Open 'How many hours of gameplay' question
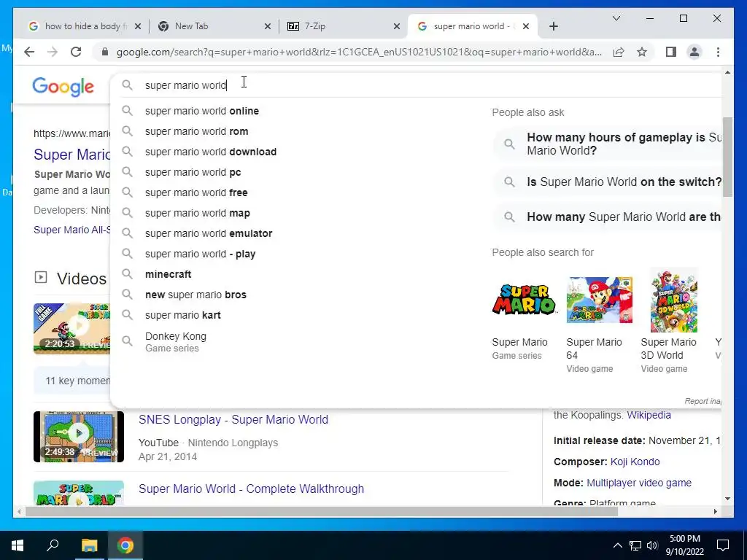 point(608,144)
